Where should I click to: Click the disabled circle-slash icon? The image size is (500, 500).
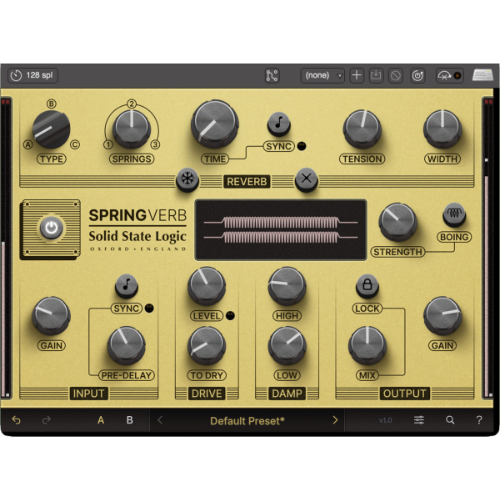(x=396, y=75)
